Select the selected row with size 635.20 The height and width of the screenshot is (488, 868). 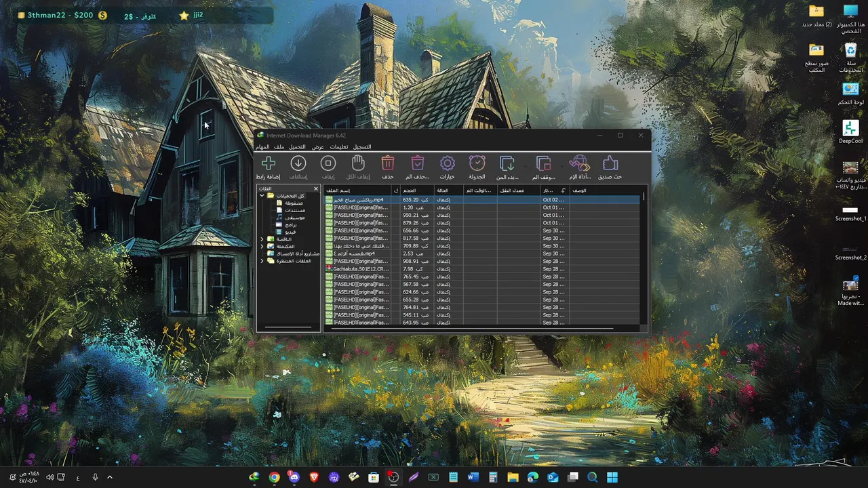(483, 200)
